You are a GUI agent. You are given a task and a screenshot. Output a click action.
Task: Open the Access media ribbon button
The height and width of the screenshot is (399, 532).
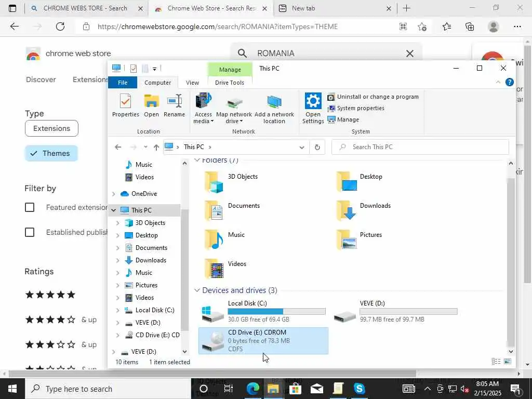203,109
